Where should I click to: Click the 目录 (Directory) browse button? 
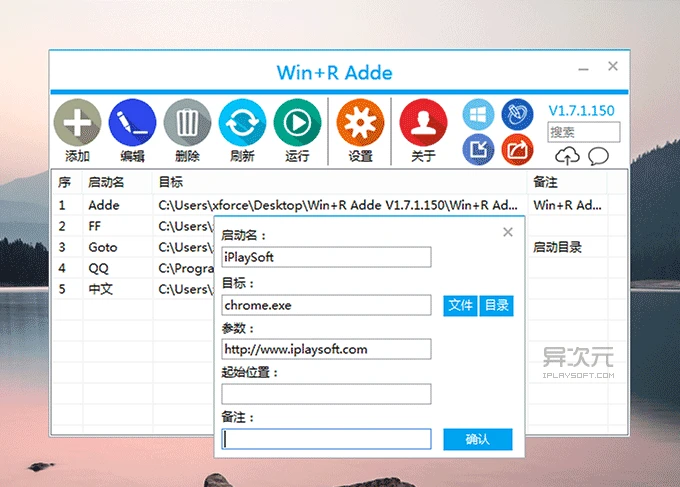coord(496,305)
